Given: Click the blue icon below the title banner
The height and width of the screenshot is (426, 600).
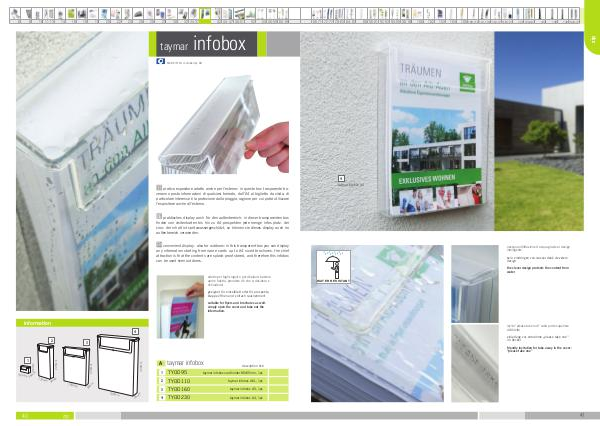Looking at the screenshot, I should pyautogui.click(x=161, y=61).
